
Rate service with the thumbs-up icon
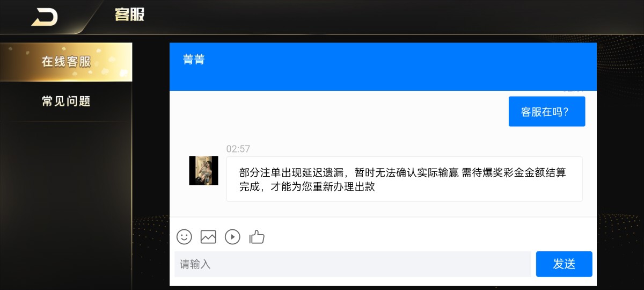pyautogui.click(x=257, y=236)
